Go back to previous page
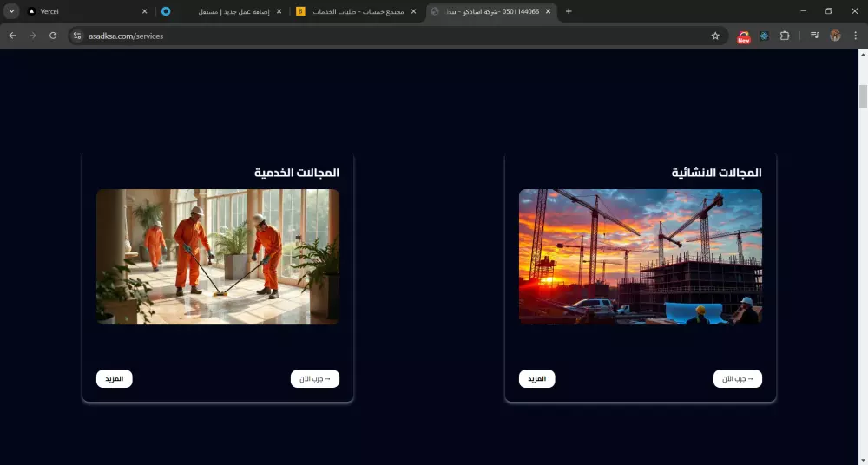The height and width of the screenshot is (465, 868). (12, 36)
